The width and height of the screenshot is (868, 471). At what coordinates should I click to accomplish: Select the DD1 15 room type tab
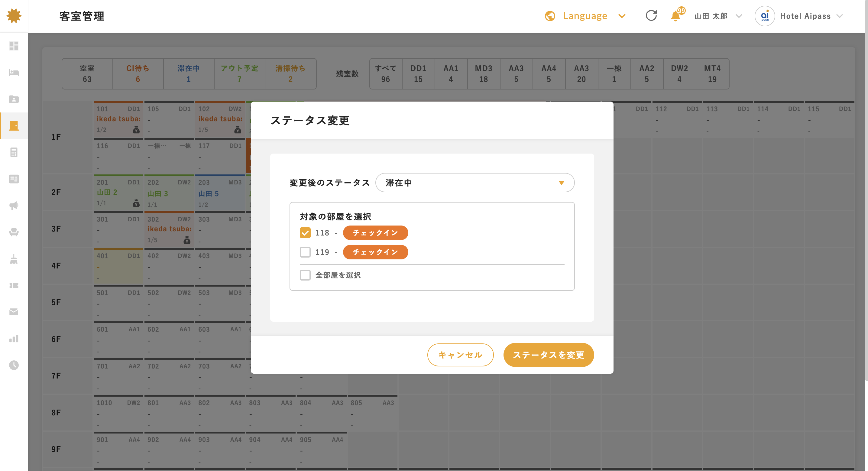tap(418, 73)
